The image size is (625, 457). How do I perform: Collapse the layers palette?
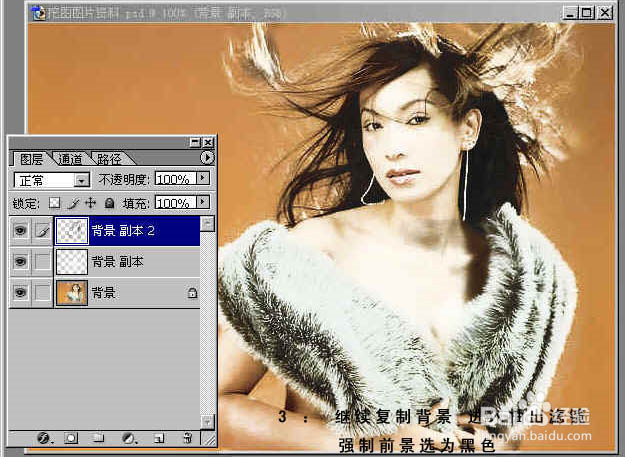[x=195, y=142]
